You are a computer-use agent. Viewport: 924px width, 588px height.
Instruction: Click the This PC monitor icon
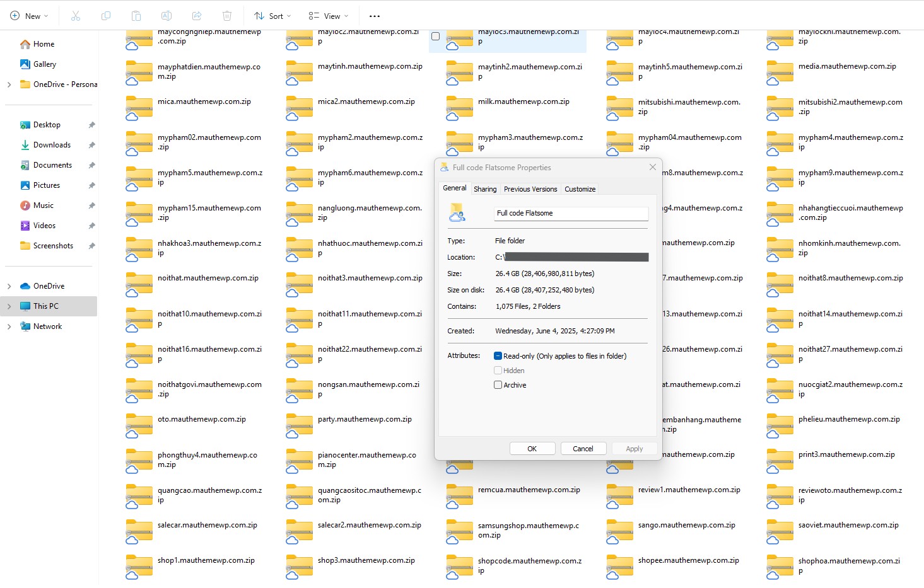(x=25, y=306)
